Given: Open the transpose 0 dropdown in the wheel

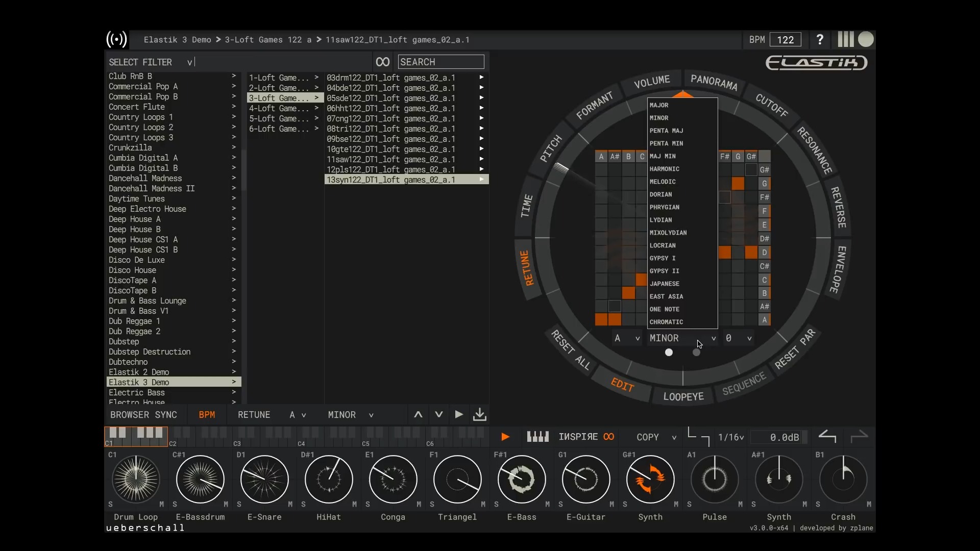Looking at the screenshot, I should (739, 338).
